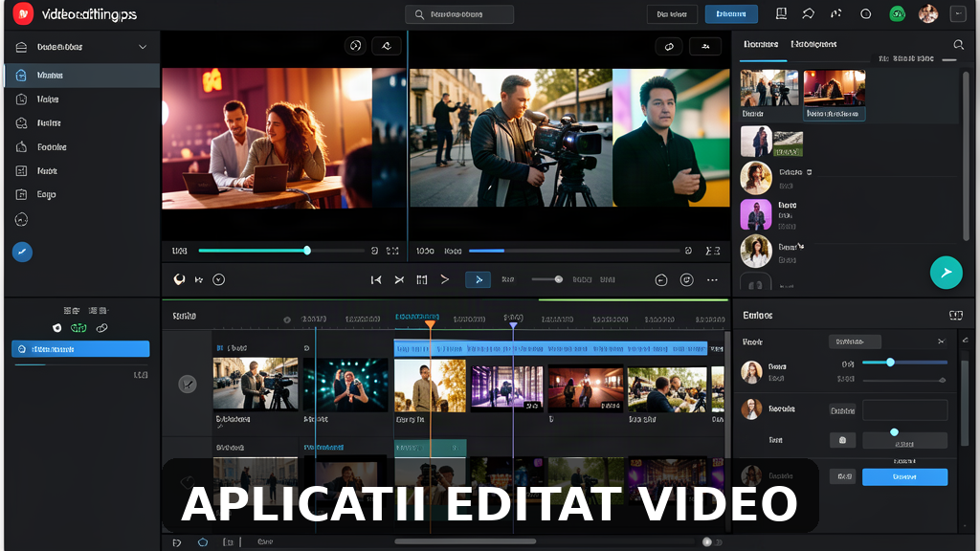Click the split-frames icon in the playback bar
980x551 pixels.
(422, 280)
